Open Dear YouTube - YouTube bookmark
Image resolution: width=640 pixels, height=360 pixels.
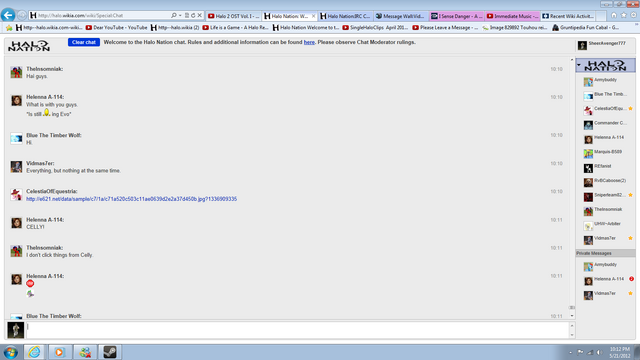click(117, 28)
